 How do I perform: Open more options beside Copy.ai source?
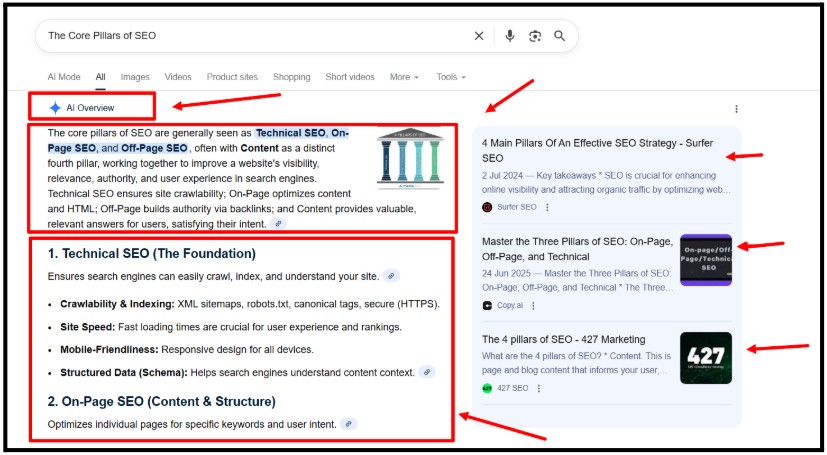point(533,306)
